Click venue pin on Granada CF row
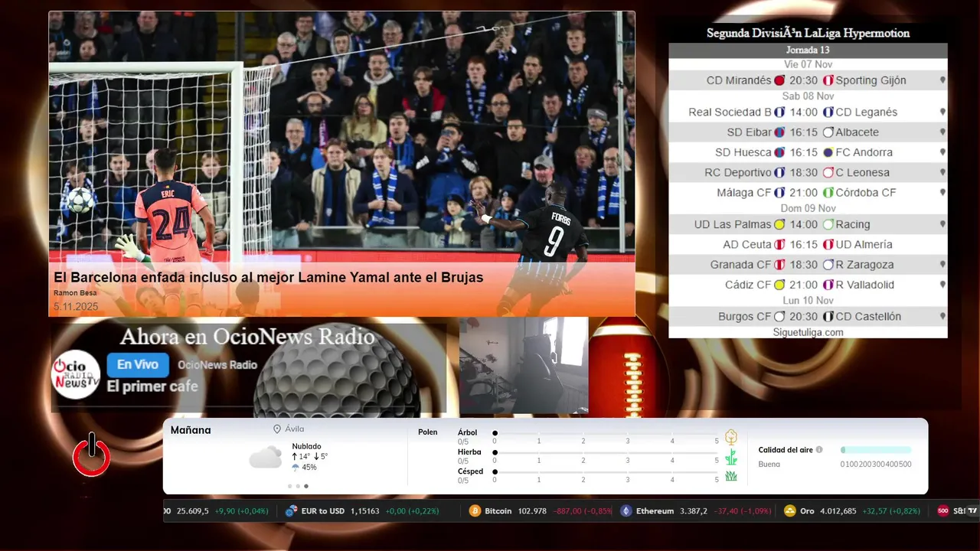The image size is (980, 551). [x=942, y=265]
